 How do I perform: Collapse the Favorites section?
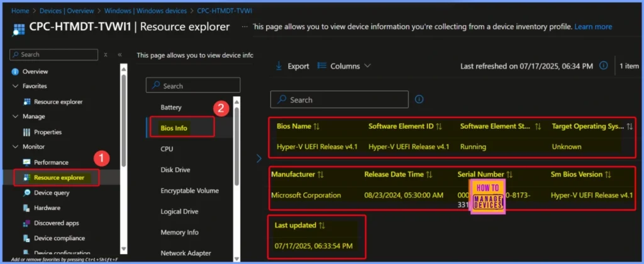pos(15,86)
